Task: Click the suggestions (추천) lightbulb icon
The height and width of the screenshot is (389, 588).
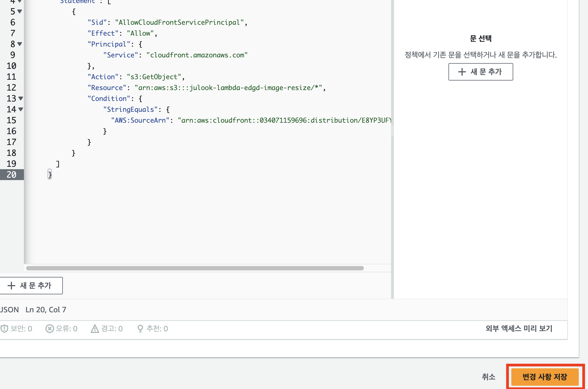Action: (140, 329)
